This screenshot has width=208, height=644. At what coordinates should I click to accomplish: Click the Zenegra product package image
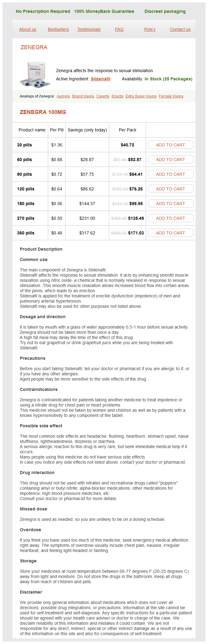35,74
